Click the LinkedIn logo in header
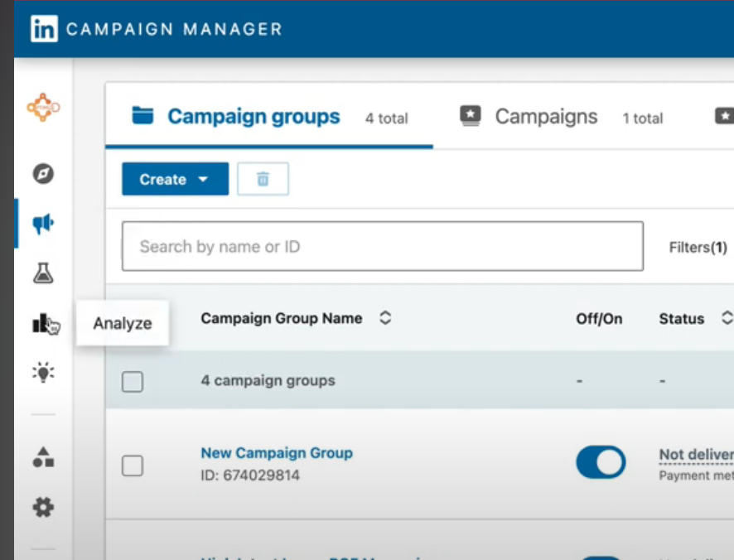Viewport: 734px width, 560px height. [45, 29]
